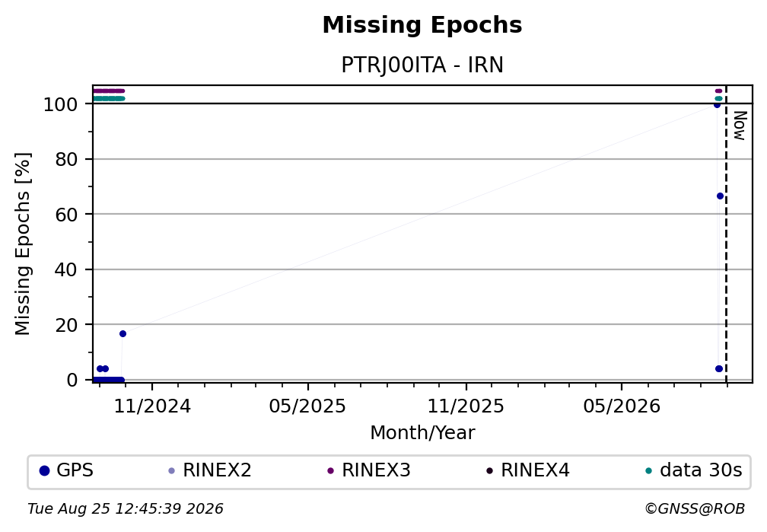
Task: Click the 11/2025 x-axis label
Action: coord(466,406)
